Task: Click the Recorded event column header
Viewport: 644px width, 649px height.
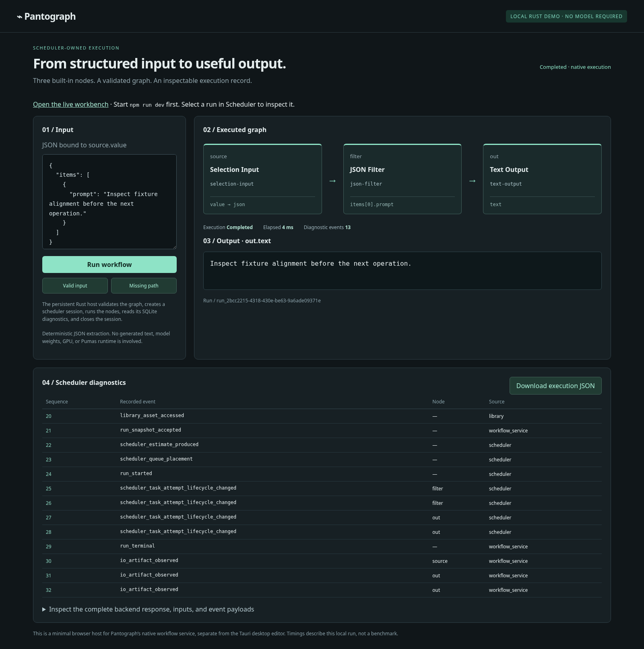Action: point(138,401)
